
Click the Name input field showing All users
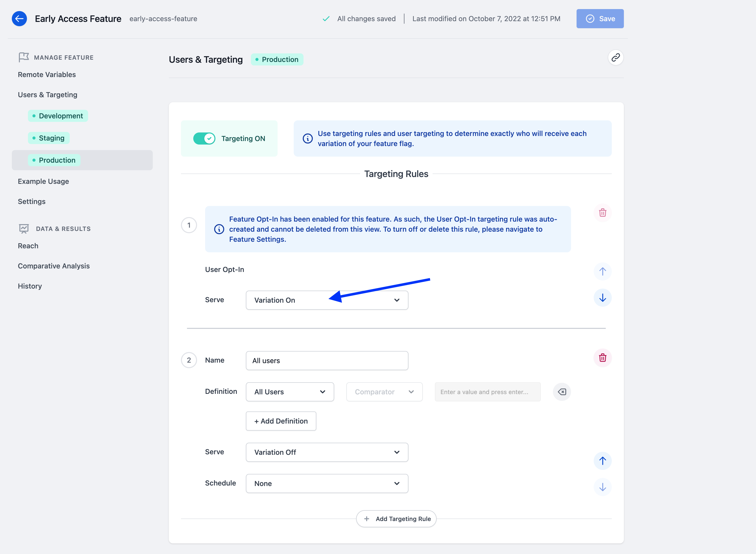pyautogui.click(x=327, y=360)
